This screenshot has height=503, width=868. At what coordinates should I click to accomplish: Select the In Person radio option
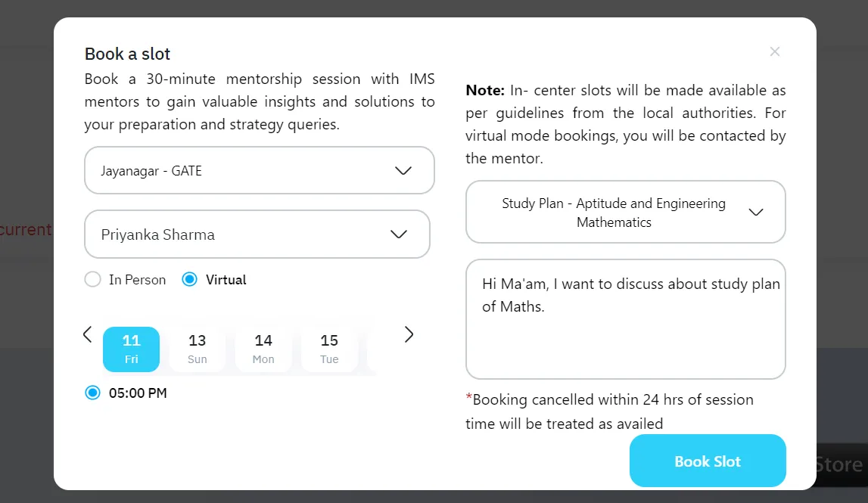click(93, 280)
